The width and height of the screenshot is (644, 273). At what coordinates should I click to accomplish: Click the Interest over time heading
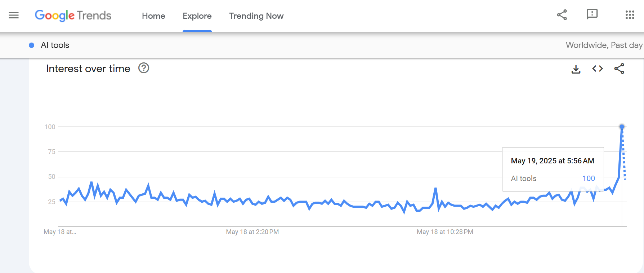point(88,69)
